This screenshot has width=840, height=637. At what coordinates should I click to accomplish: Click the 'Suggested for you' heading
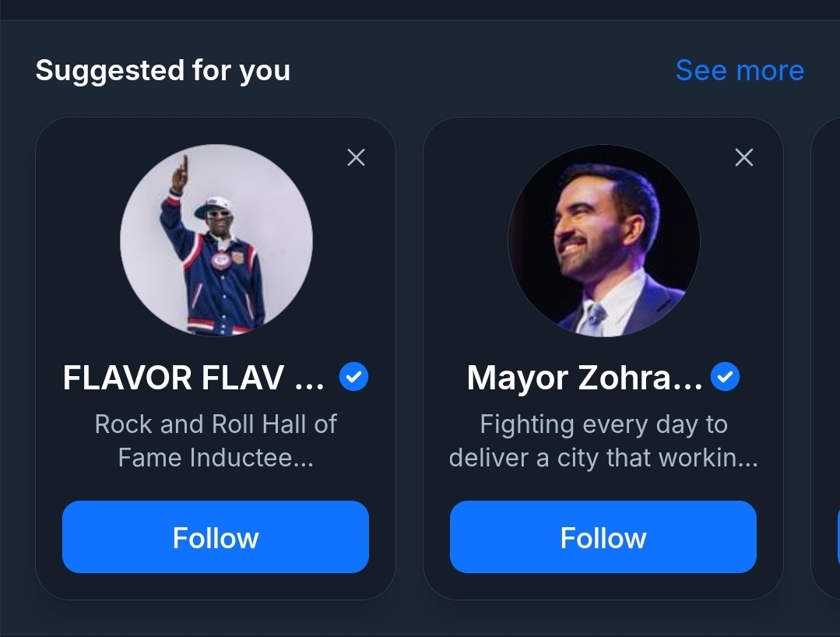163,70
